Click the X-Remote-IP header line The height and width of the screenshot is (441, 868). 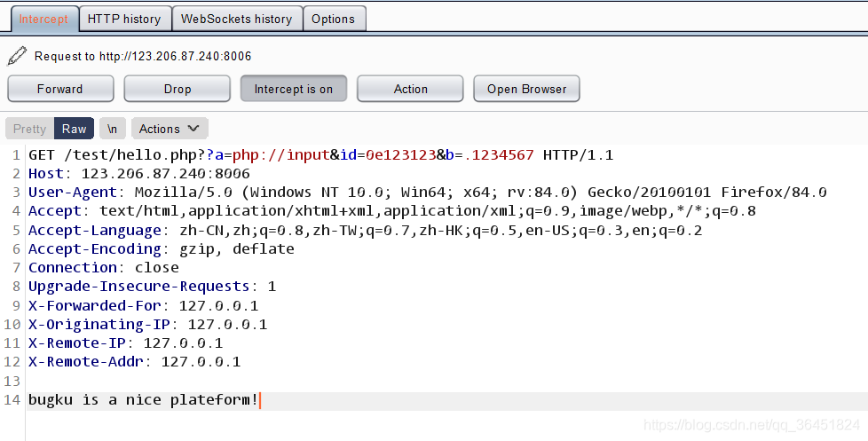pyautogui.click(x=126, y=343)
